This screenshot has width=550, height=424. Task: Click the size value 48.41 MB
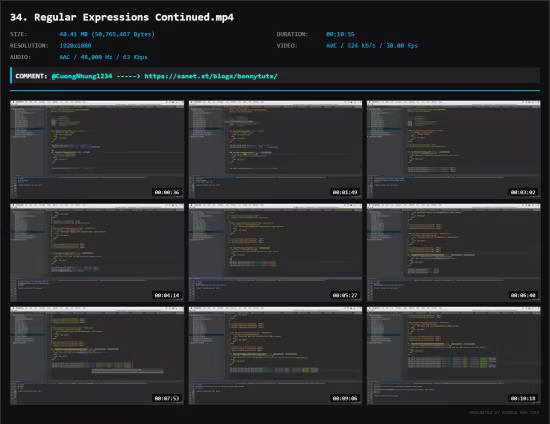[107, 34]
